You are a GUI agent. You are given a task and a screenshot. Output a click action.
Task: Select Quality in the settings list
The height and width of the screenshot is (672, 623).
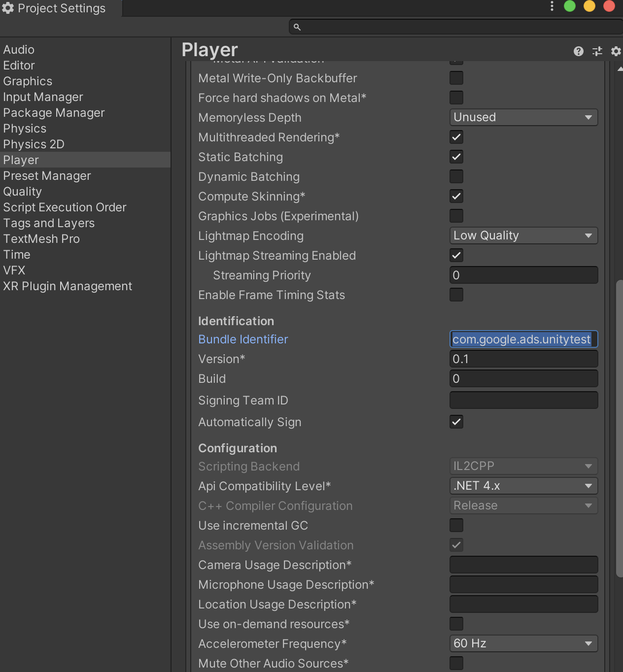(x=23, y=192)
